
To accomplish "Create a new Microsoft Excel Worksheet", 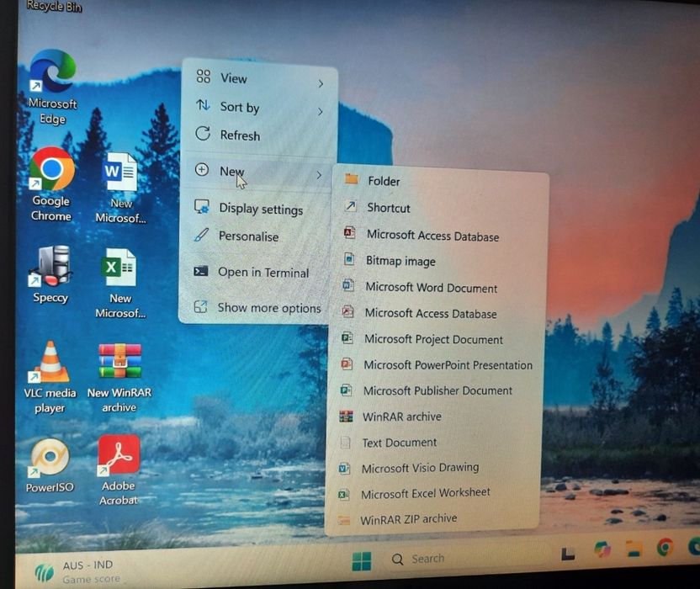I will click(434, 493).
